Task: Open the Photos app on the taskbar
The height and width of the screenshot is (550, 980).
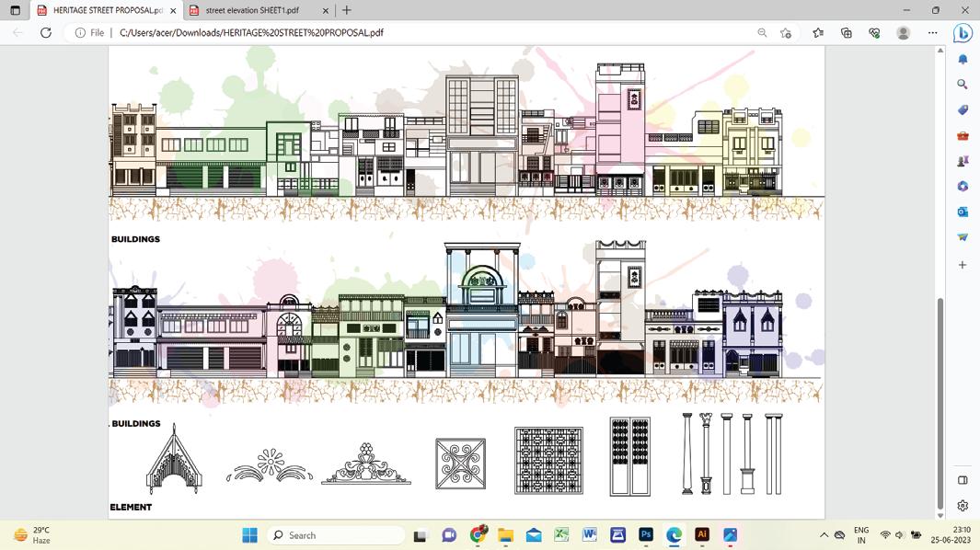Action: [730, 535]
